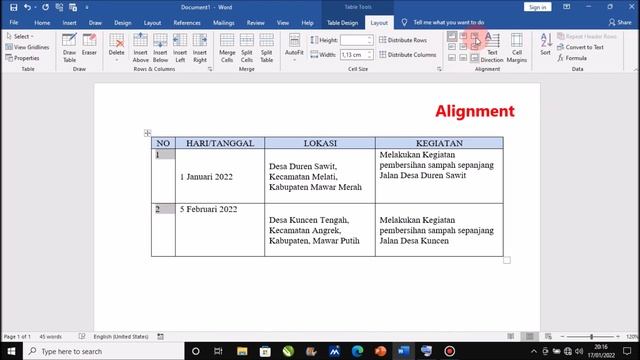Click the taskbar search box

tap(103, 351)
